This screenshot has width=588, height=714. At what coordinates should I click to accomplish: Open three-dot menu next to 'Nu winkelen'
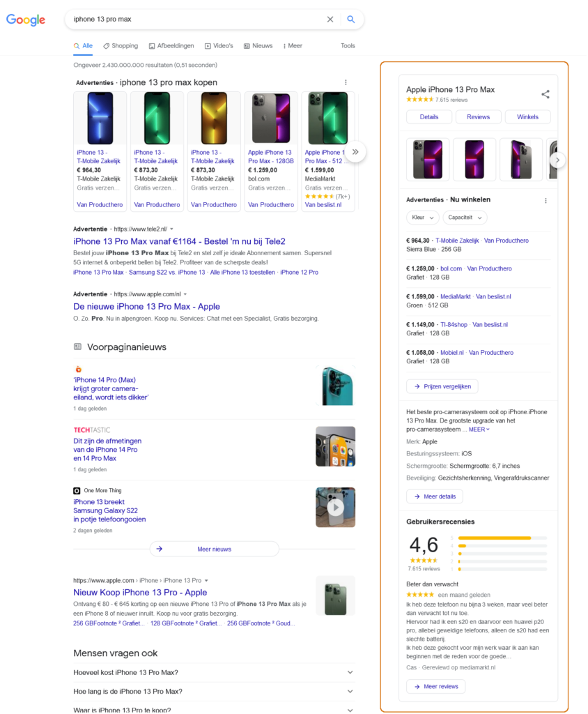[x=546, y=200]
